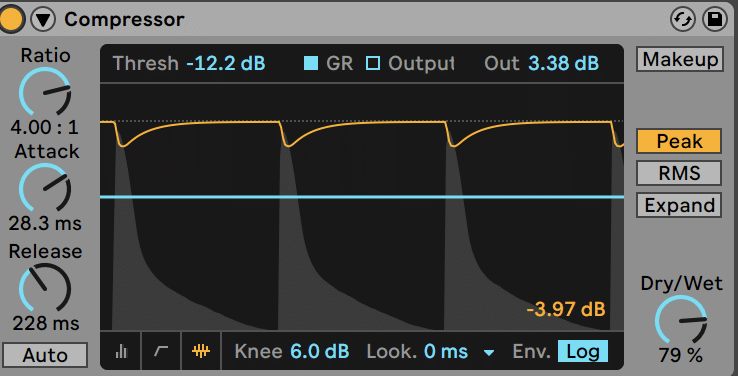The width and height of the screenshot is (738, 376).
Task: Click the Thresh -12.2 dB value field
Action: tap(226, 63)
